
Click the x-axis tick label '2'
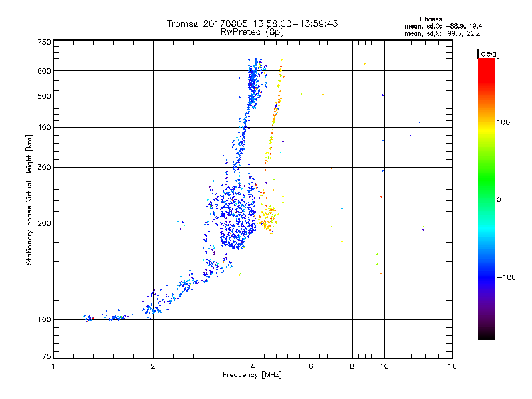pos(153,366)
